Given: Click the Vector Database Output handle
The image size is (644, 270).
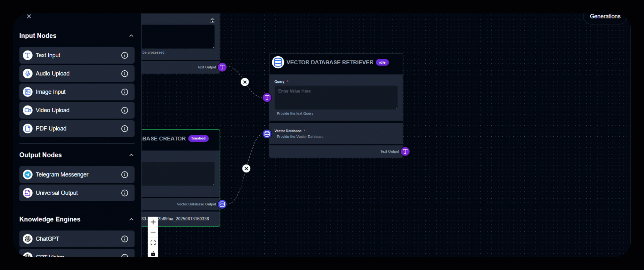Looking at the screenshot, I should click(x=222, y=204).
